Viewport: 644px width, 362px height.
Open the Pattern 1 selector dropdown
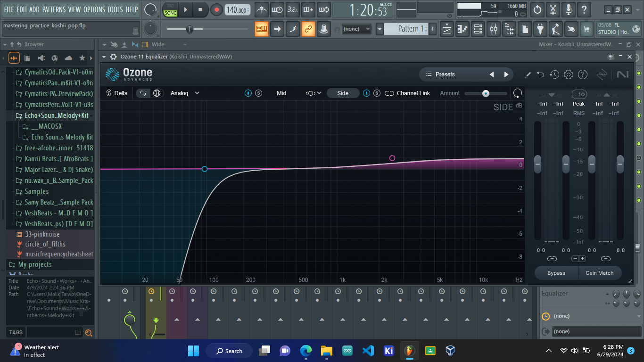click(380, 29)
